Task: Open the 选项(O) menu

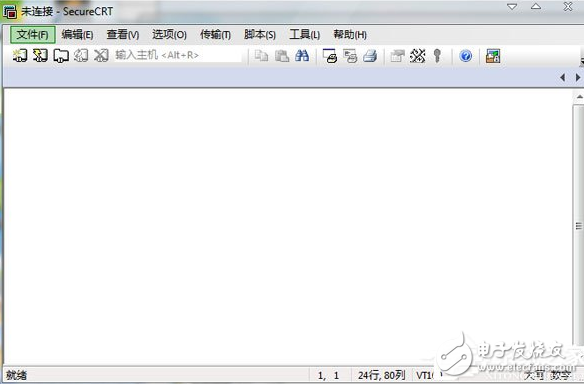Action: [x=169, y=35]
